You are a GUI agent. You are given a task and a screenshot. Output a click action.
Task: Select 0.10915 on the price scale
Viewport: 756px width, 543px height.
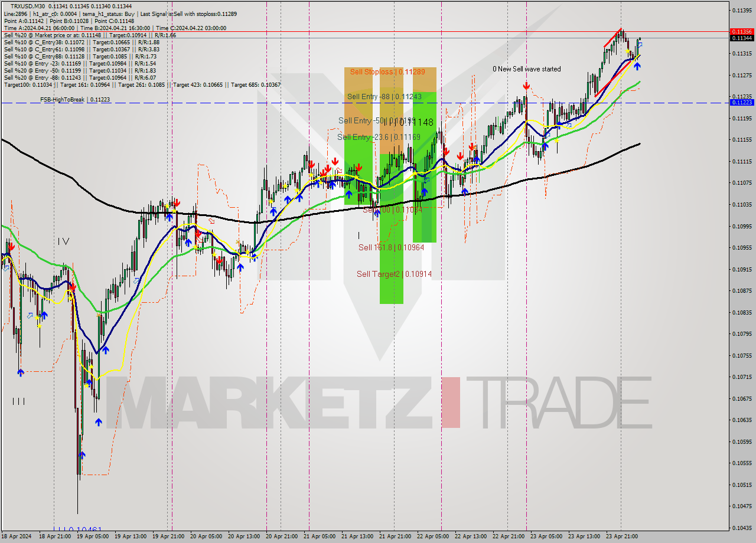741,269
